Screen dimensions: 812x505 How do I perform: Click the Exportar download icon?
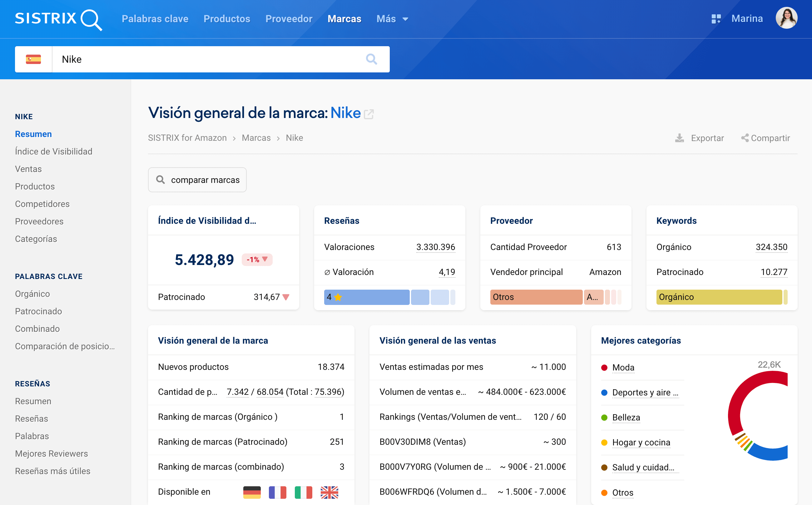679,138
